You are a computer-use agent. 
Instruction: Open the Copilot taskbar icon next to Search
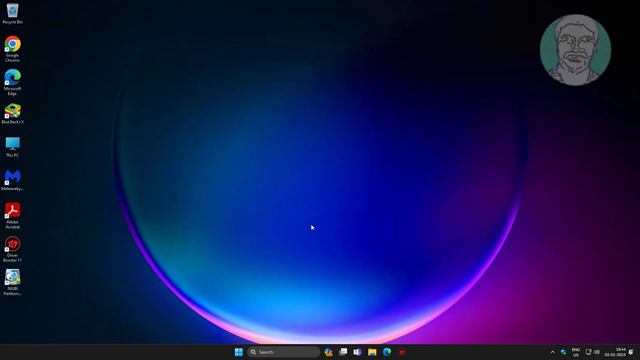click(329, 352)
